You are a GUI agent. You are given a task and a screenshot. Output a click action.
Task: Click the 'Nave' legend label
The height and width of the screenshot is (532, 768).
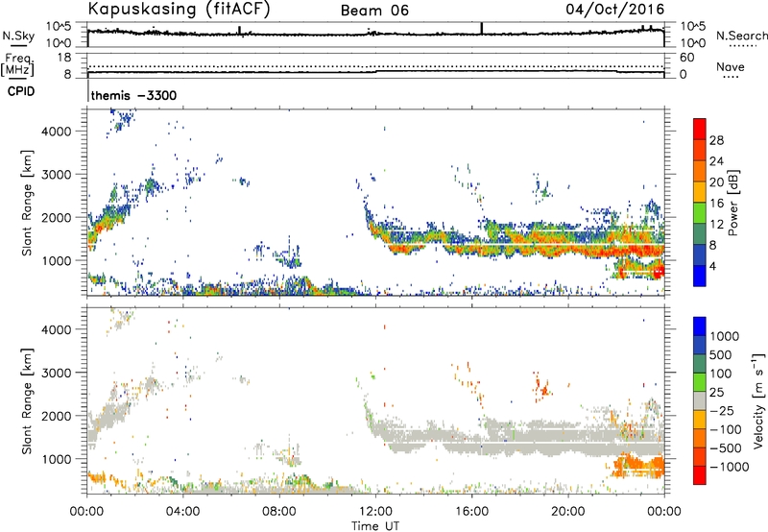point(731,66)
